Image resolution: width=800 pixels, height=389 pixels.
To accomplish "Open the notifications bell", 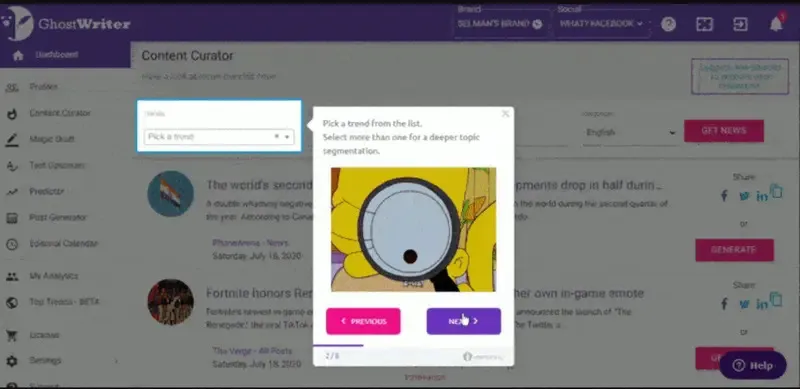I will (776, 23).
